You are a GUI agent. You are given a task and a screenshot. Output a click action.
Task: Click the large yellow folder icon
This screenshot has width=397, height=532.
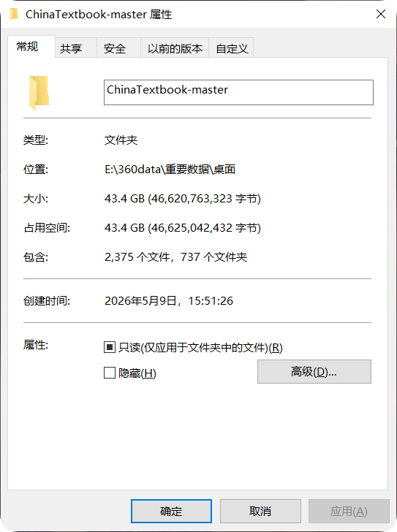point(39,93)
